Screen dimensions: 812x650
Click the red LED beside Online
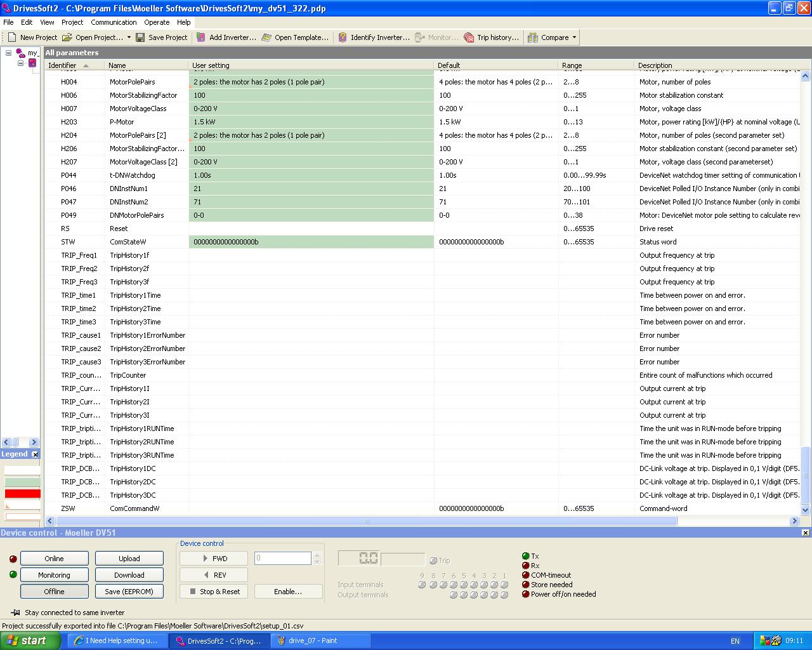[13, 559]
